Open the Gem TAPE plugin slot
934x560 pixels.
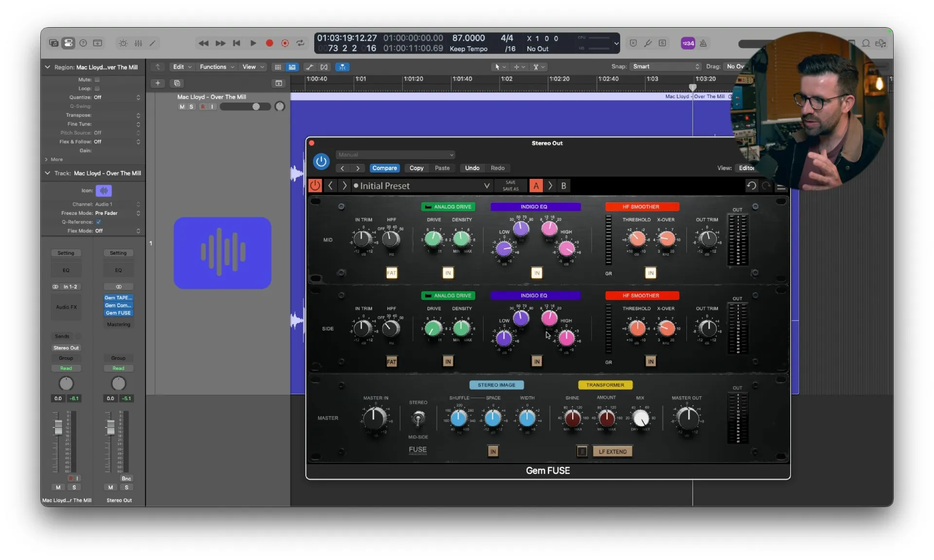pos(118,298)
